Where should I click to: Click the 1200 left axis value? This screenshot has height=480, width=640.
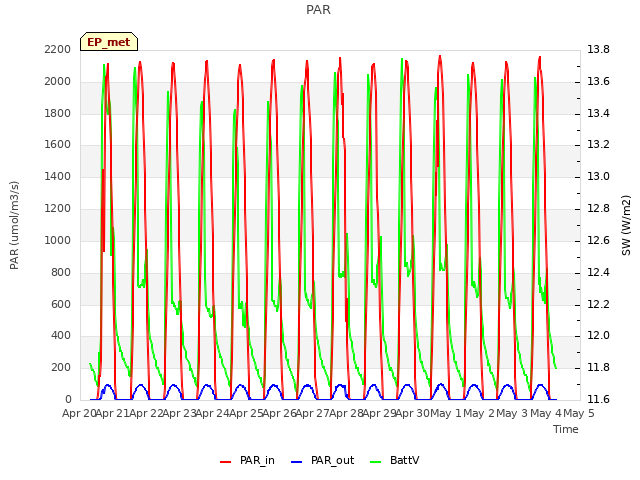click(58, 209)
